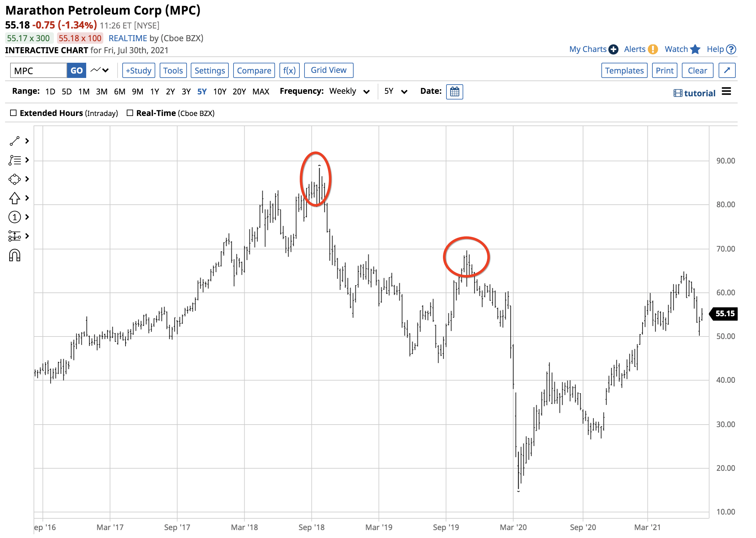Screen dimensions: 756x538
Task: Click the Compare button
Action: 254,71
